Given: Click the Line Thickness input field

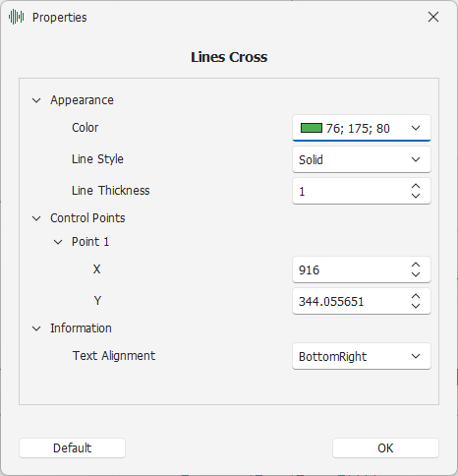Looking at the screenshot, I should click(x=362, y=191).
